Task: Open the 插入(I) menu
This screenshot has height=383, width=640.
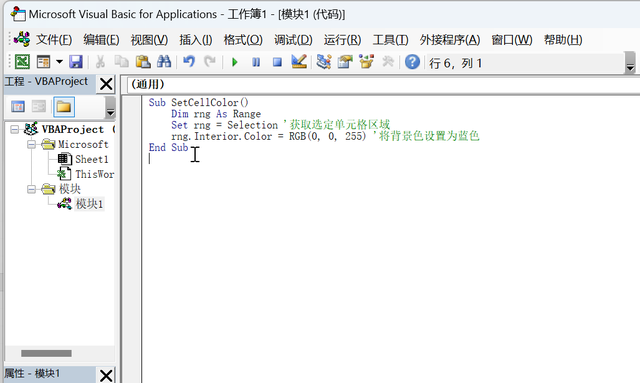Action: tap(196, 40)
